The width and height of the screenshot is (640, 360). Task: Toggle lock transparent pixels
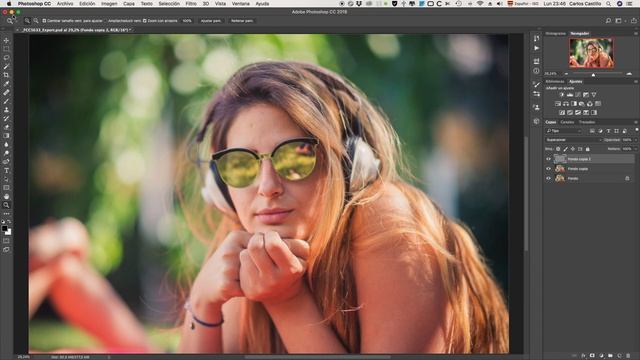click(x=558, y=149)
